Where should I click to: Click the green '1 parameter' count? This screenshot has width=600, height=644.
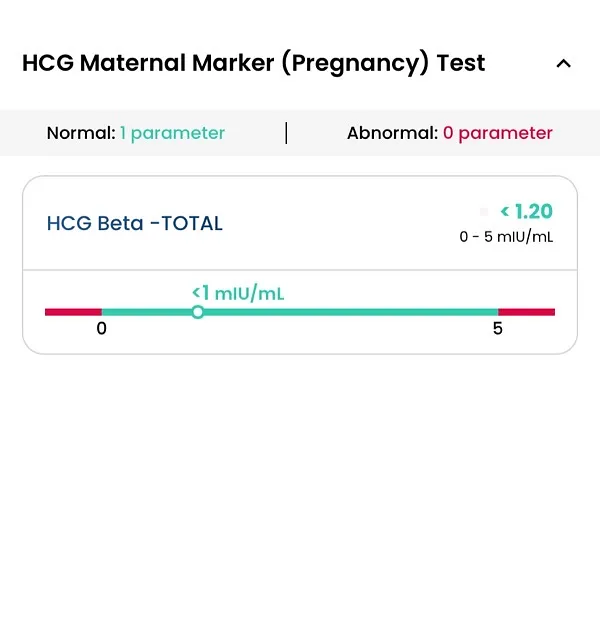[172, 133]
